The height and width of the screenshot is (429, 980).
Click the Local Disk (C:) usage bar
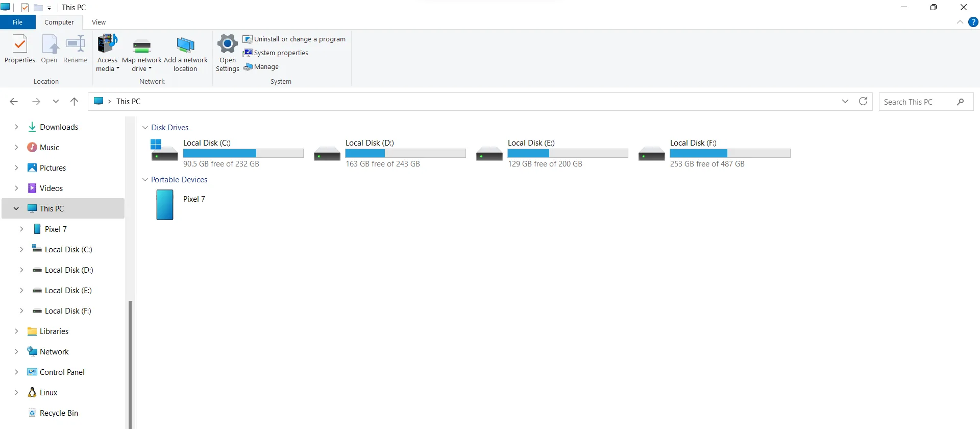tap(243, 153)
